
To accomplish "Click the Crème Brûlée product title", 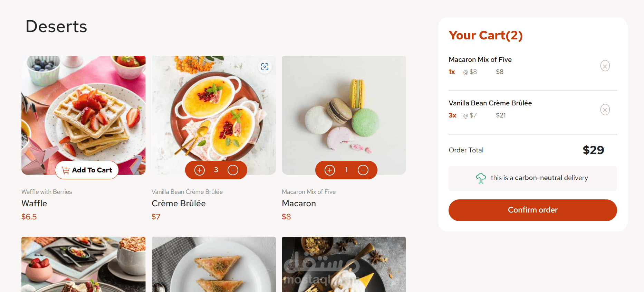I will pos(179,204).
